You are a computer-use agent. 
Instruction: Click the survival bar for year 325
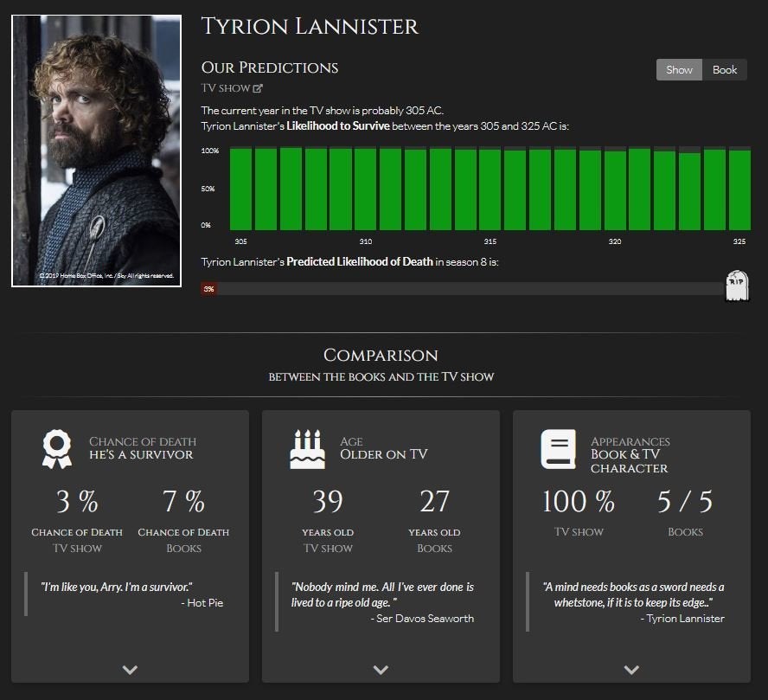[x=739, y=190]
